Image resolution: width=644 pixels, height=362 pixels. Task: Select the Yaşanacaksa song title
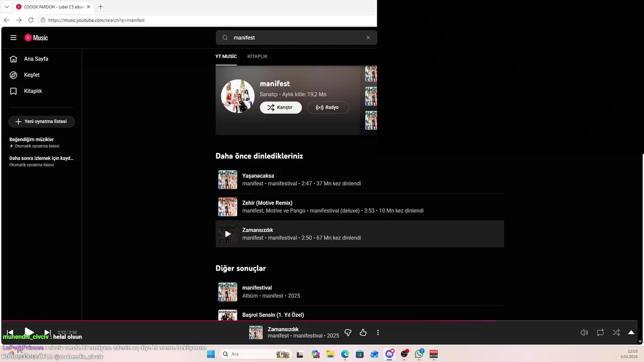click(258, 175)
